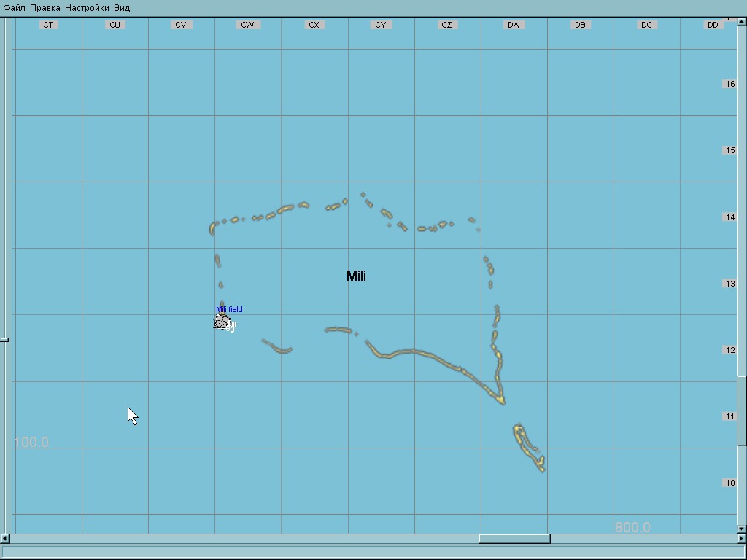Click the CZ column header

pos(447,25)
